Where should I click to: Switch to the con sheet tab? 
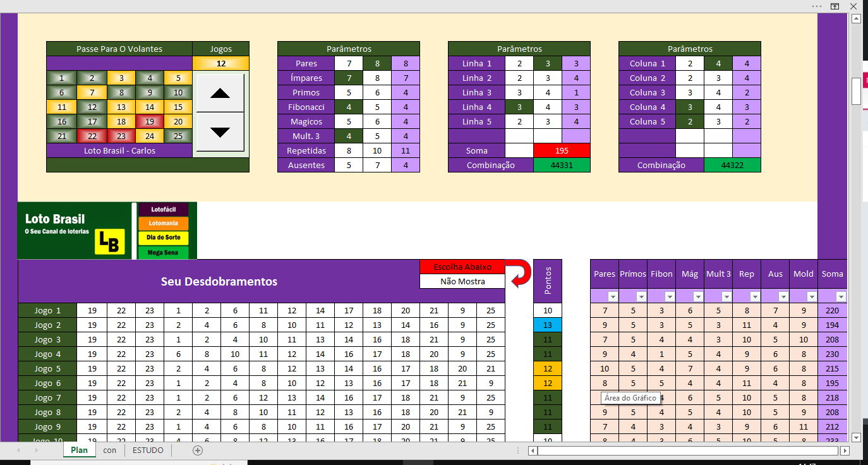coord(110,450)
